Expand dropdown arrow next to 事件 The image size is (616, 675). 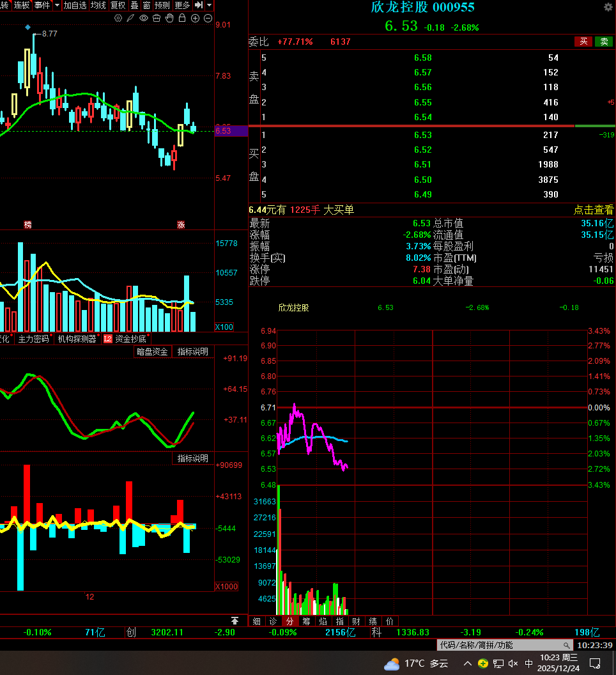[57, 5]
